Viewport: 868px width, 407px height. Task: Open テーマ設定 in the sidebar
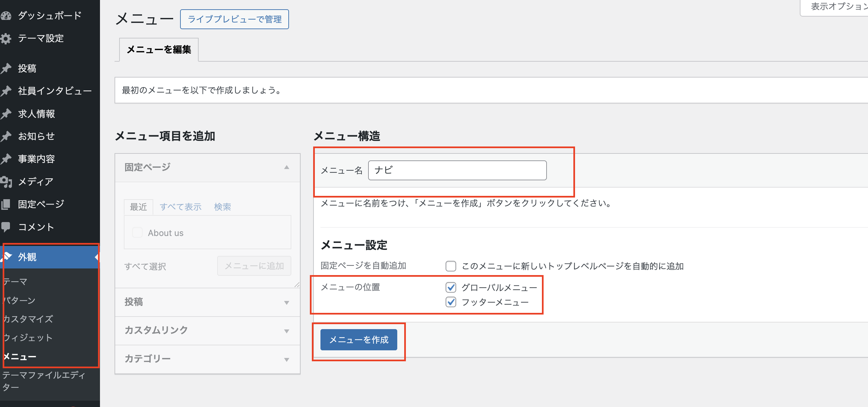point(41,38)
